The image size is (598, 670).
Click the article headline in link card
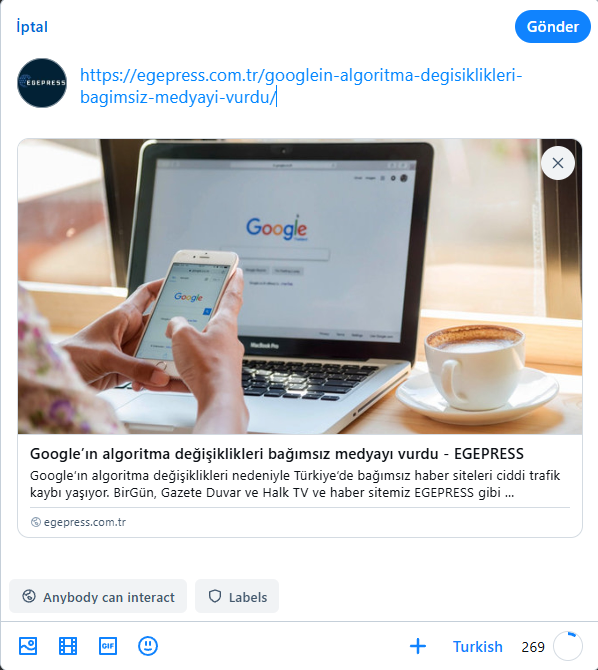pos(277,453)
